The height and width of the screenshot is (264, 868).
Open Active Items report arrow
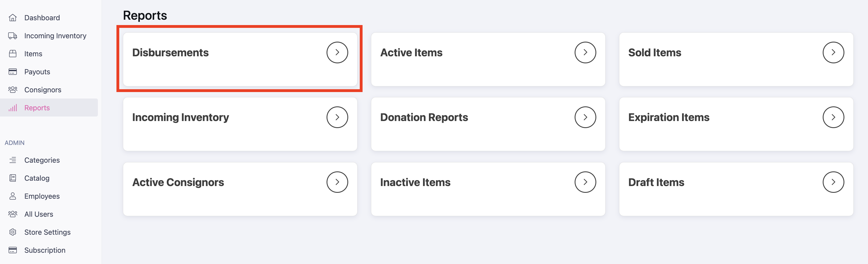(x=585, y=52)
